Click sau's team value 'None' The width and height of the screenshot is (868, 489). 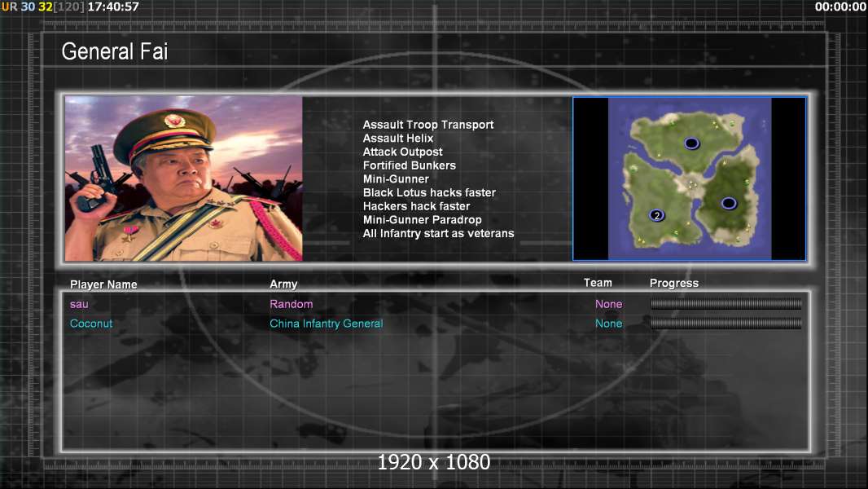click(608, 304)
